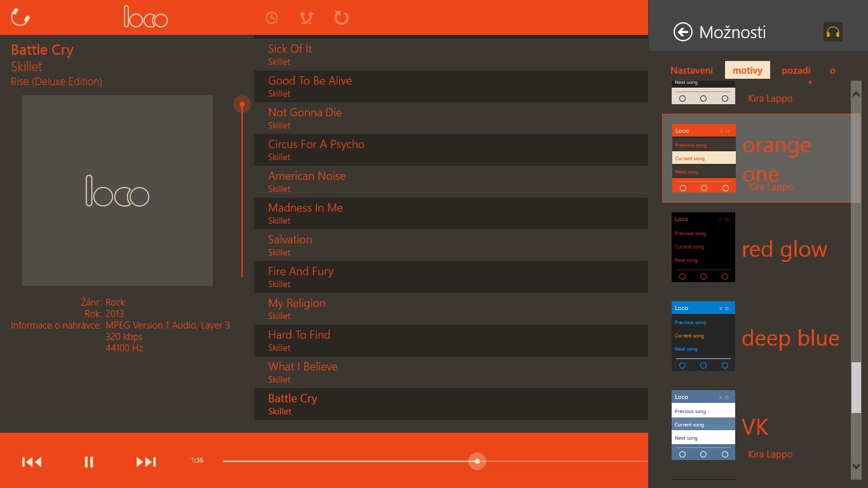Viewport: 868px width, 488px height.
Task: Play 'Circus For A Psycho'
Action: (451, 150)
